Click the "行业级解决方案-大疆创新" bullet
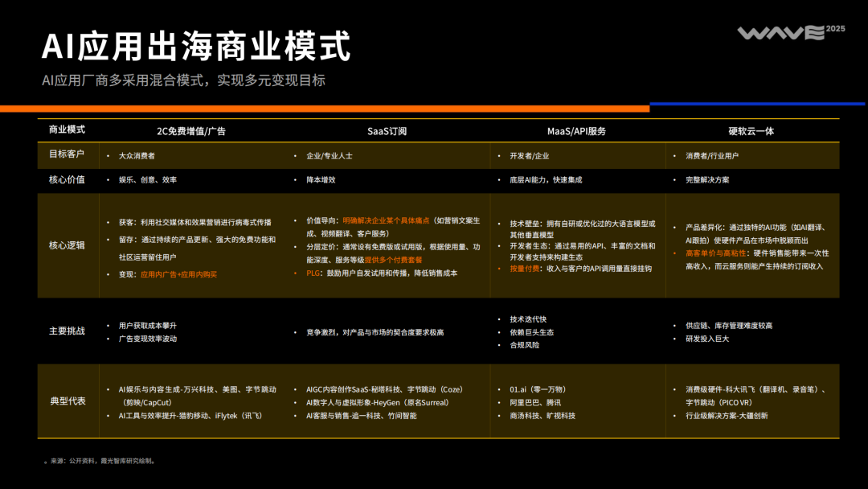This screenshot has height=489, width=868. point(727,416)
